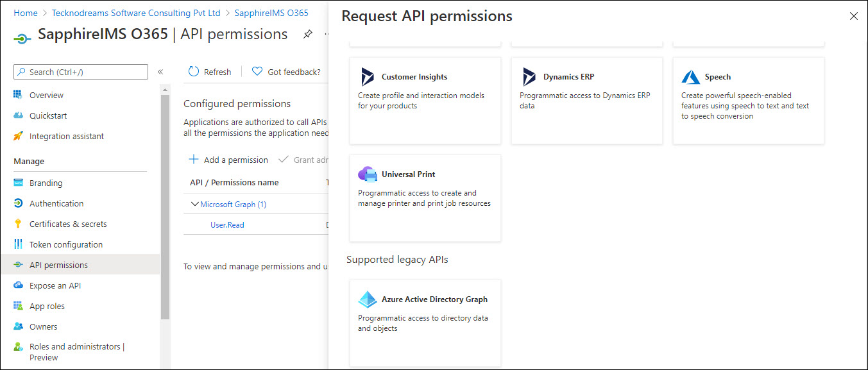Open the Authentication settings page
The height and width of the screenshot is (370, 868).
click(x=56, y=203)
